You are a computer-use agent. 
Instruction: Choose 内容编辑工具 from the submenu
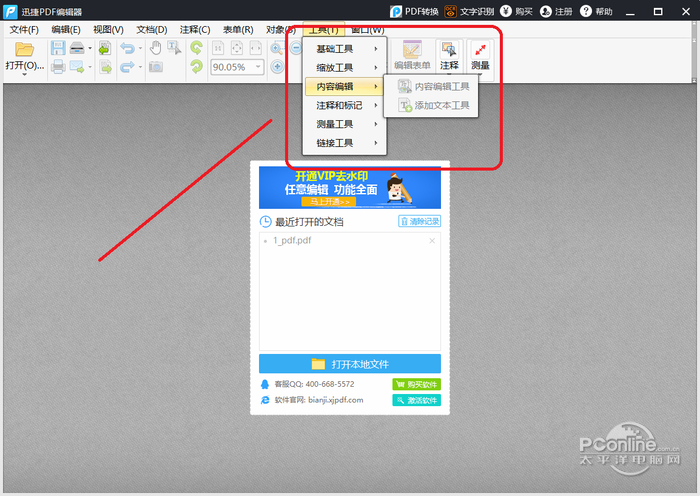(431, 86)
